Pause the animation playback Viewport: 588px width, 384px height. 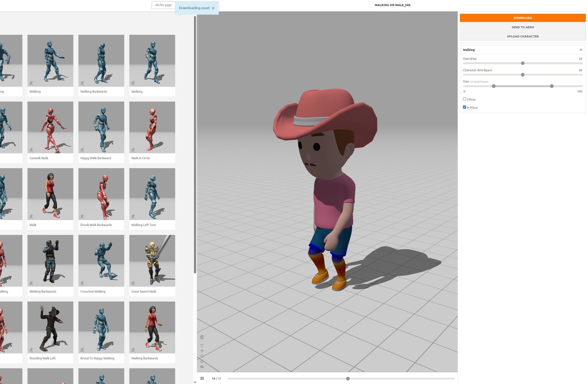[x=202, y=378]
